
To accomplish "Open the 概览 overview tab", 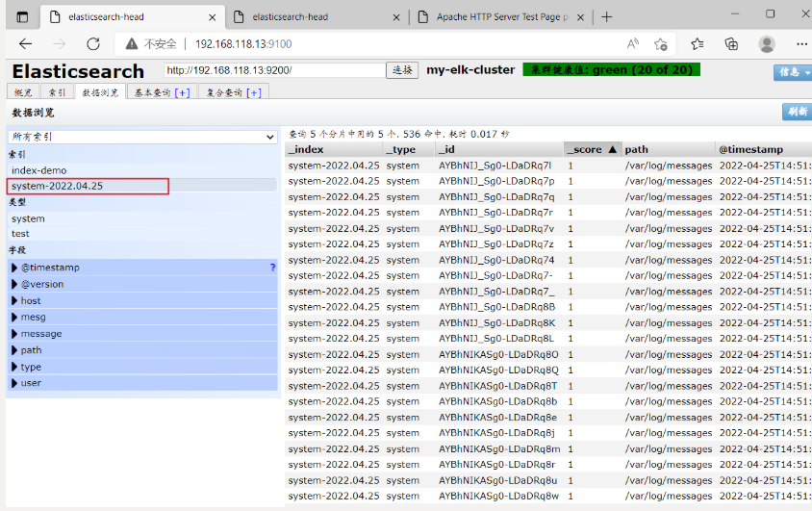I will pos(23,92).
